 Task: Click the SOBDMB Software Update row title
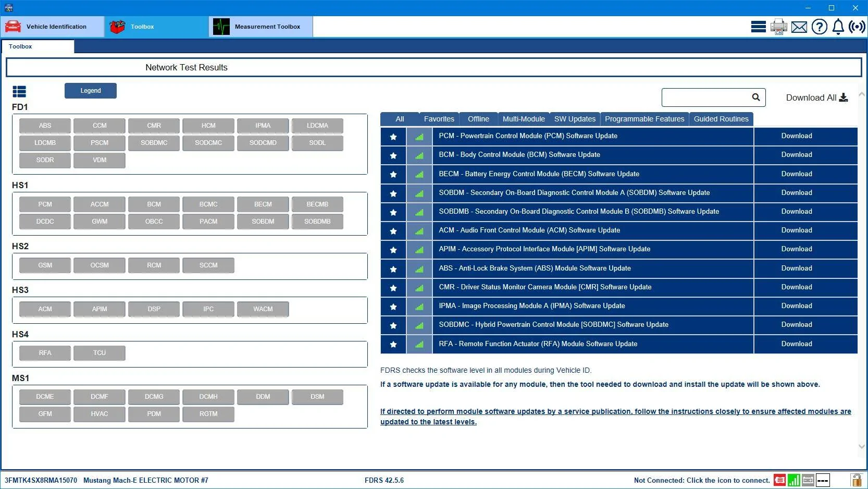point(579,211)
